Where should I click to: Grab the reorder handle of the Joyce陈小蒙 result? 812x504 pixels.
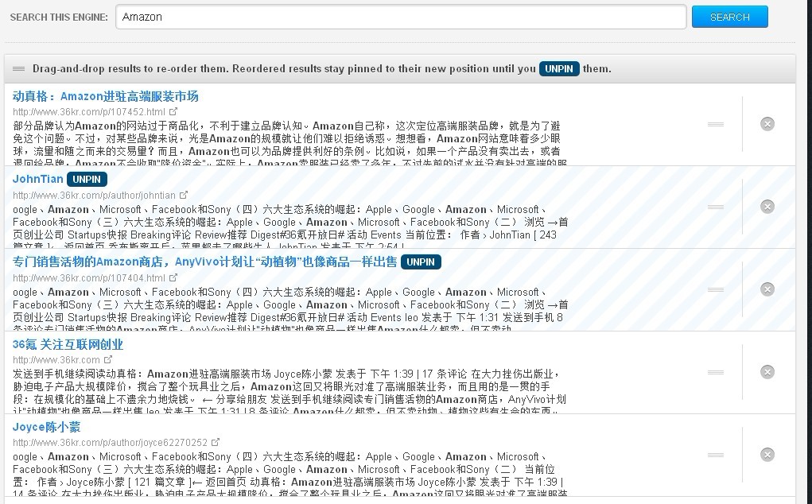point(716,455)
